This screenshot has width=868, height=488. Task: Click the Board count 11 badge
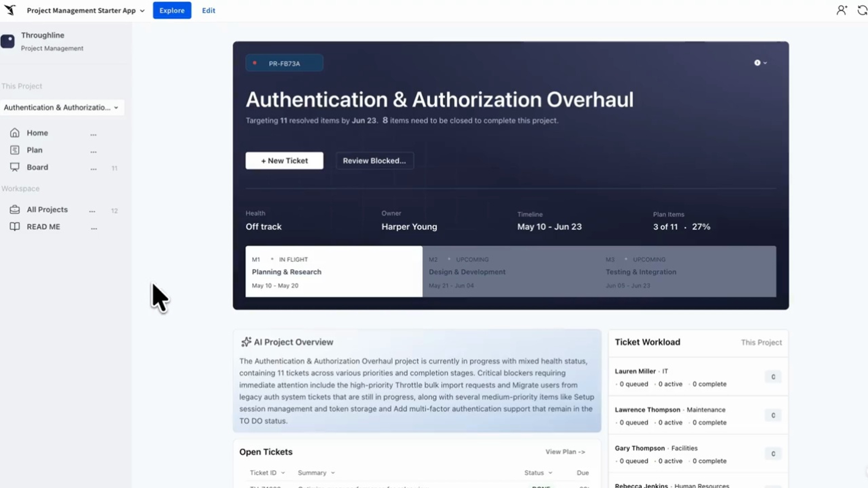point(114,168)
